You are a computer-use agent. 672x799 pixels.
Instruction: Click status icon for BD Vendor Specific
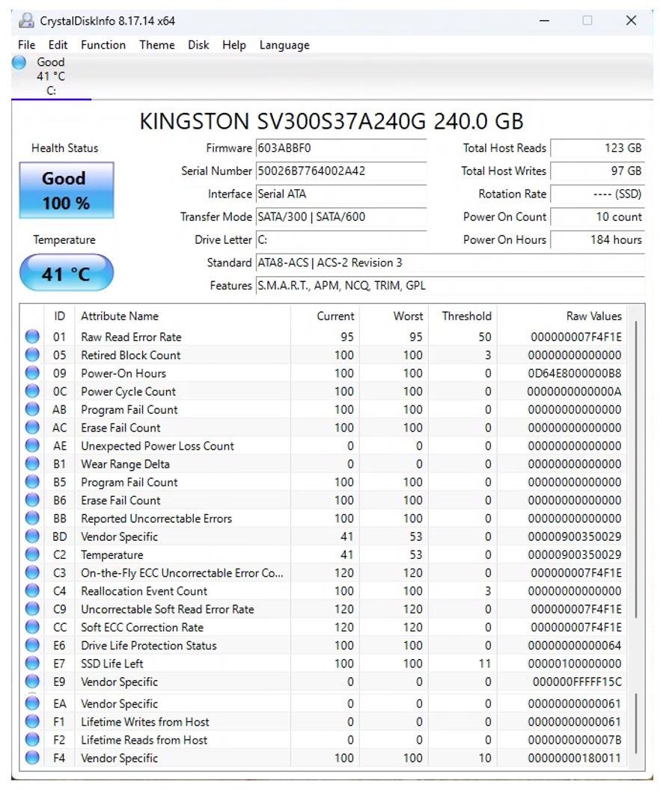[x=32, y=536]
